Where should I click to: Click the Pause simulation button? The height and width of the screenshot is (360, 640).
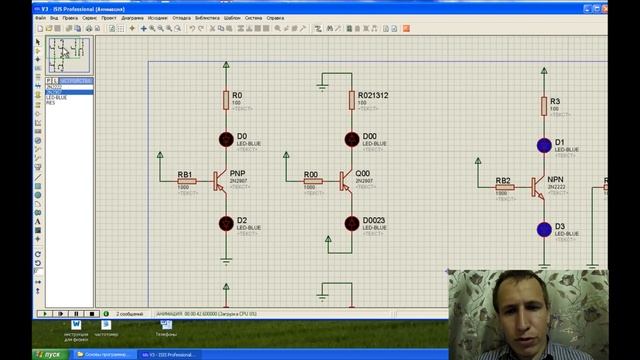(76, 314)
